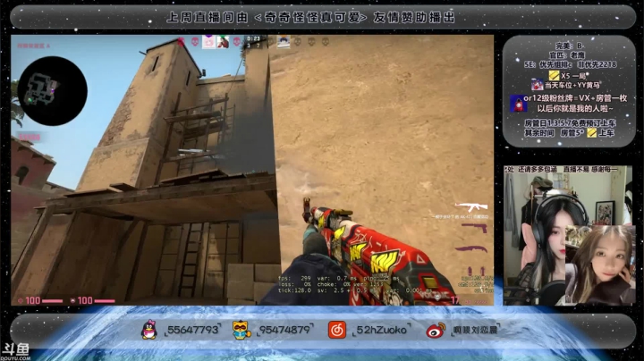Click the sponsor banner text 奇奇怪怪真可爱
Image resolution: width=644 pixels, height=361 pixels.
311,17
